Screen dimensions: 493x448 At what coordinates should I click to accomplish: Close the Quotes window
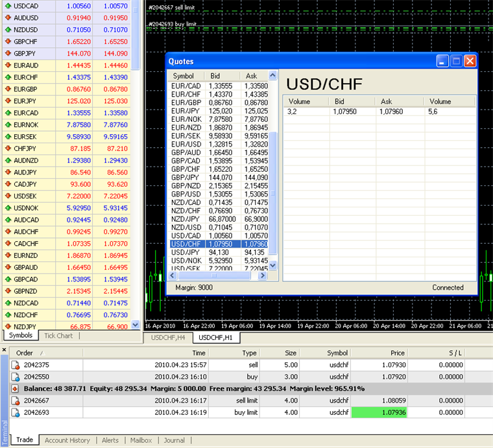pos(470,61)
